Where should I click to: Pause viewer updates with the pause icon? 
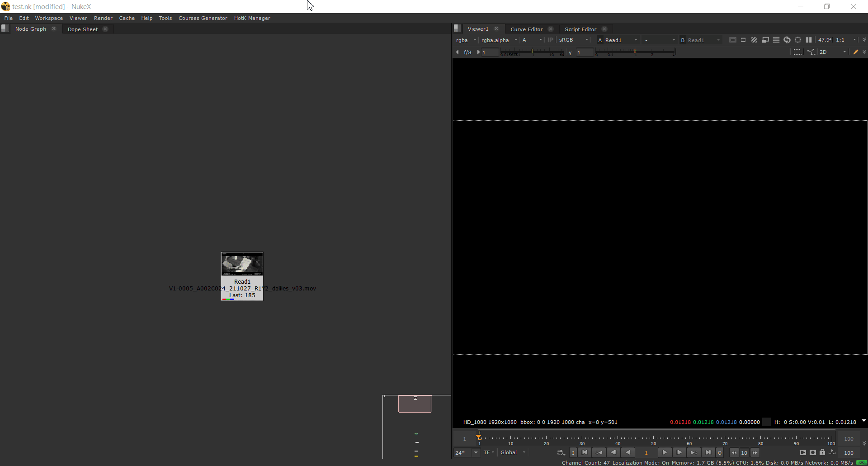[x=809, y=40]
